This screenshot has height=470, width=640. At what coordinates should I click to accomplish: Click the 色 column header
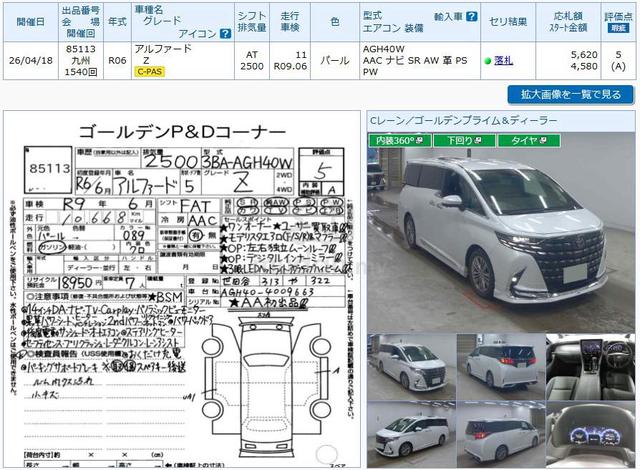pyautogui.click(x=335, y=22)
